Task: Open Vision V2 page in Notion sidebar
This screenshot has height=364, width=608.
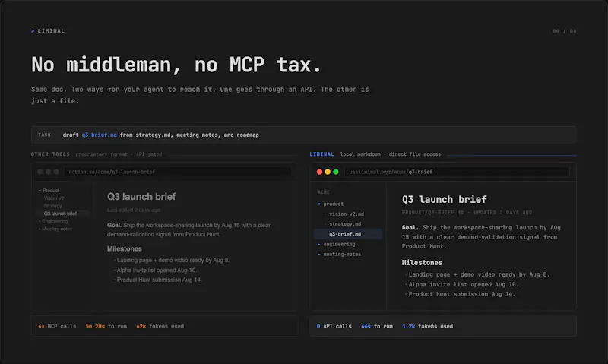Action: click(54, 198)
